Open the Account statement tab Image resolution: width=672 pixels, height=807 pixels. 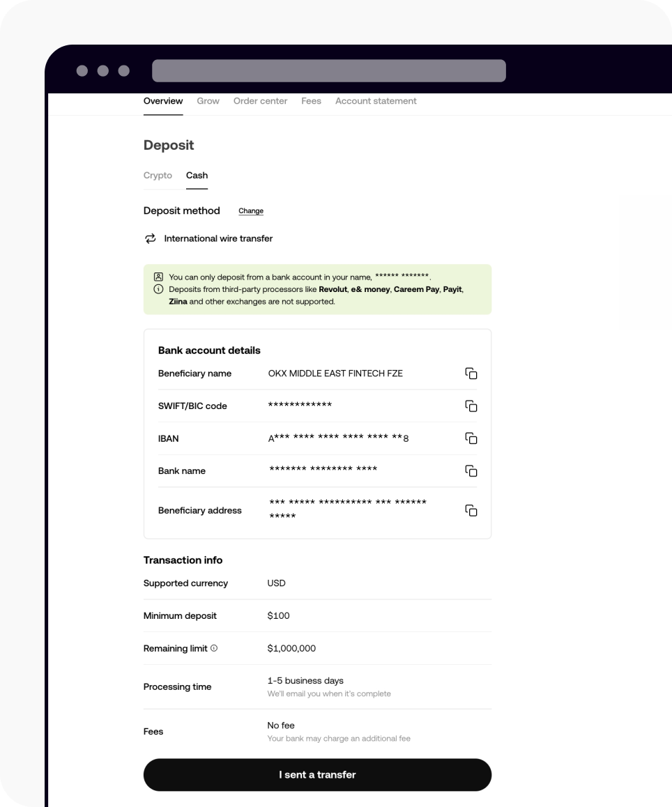click(376, 101)
